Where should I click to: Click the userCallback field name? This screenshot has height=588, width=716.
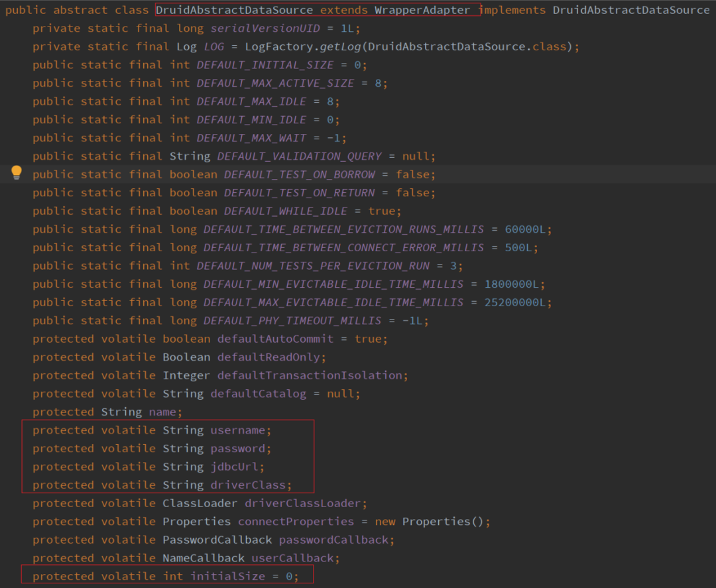coord(292,558)
